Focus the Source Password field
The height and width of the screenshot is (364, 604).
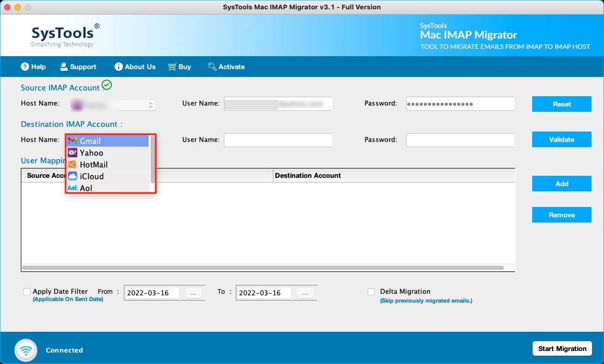point(460,103)
